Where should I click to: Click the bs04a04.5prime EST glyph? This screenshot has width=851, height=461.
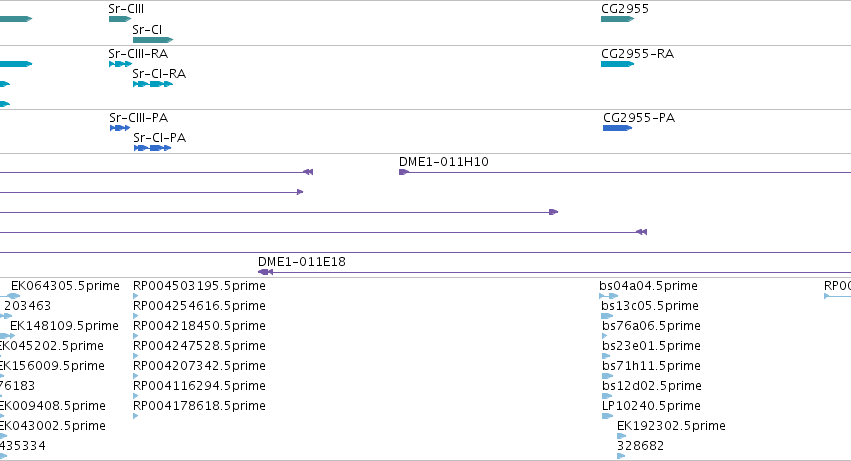tap(609, 296)
